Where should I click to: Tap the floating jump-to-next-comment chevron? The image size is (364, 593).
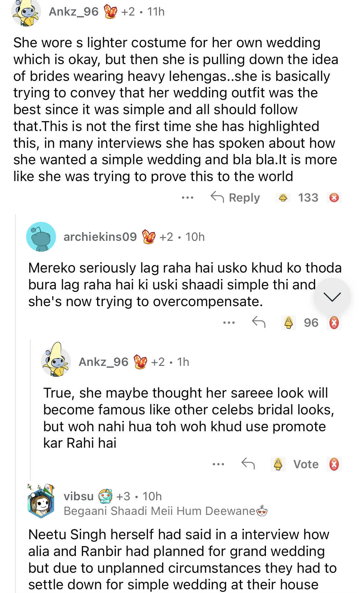coord(332,296)
